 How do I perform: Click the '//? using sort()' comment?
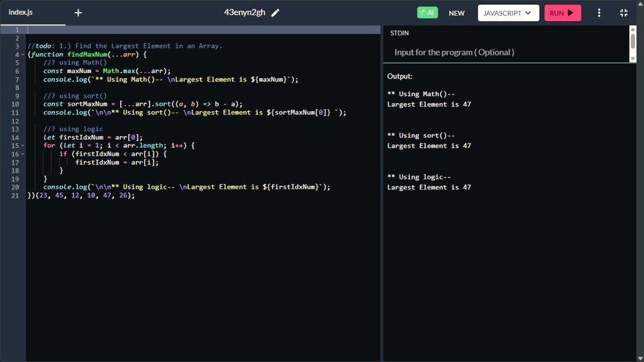75,96
